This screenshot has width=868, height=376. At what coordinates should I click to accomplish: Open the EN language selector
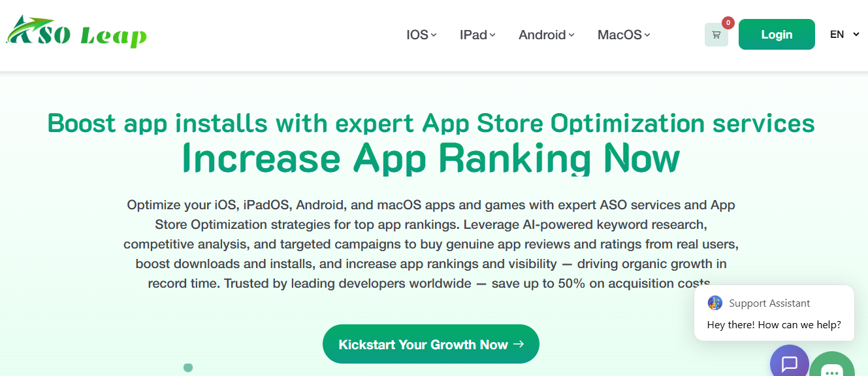[x=844, y=35]
